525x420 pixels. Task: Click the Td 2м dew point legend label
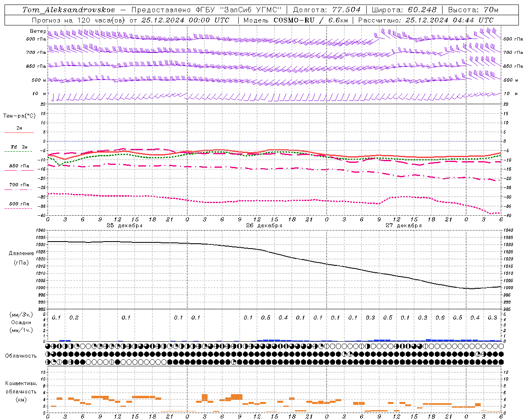point(19,147)
